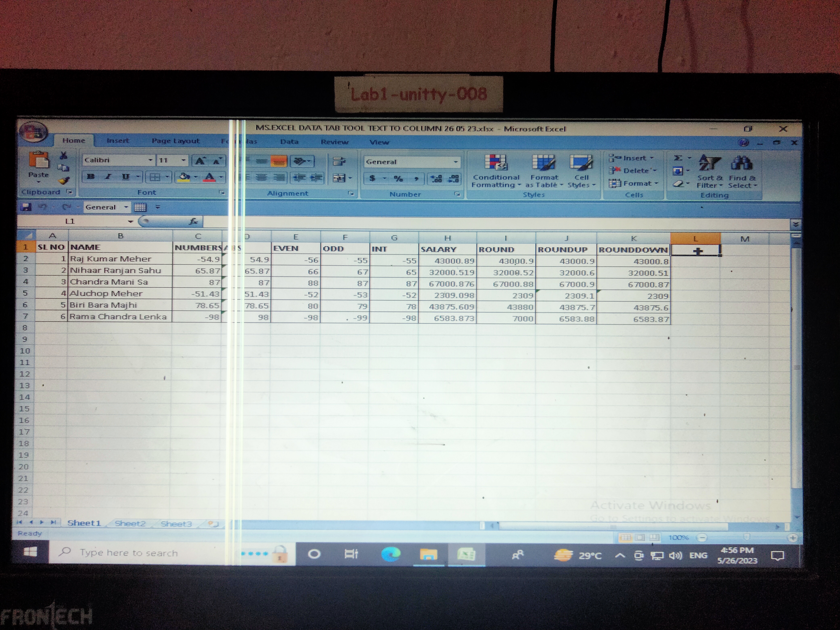Open Microsoft Edge from the taskbar

pyautogui.click(x=390, y=554)
